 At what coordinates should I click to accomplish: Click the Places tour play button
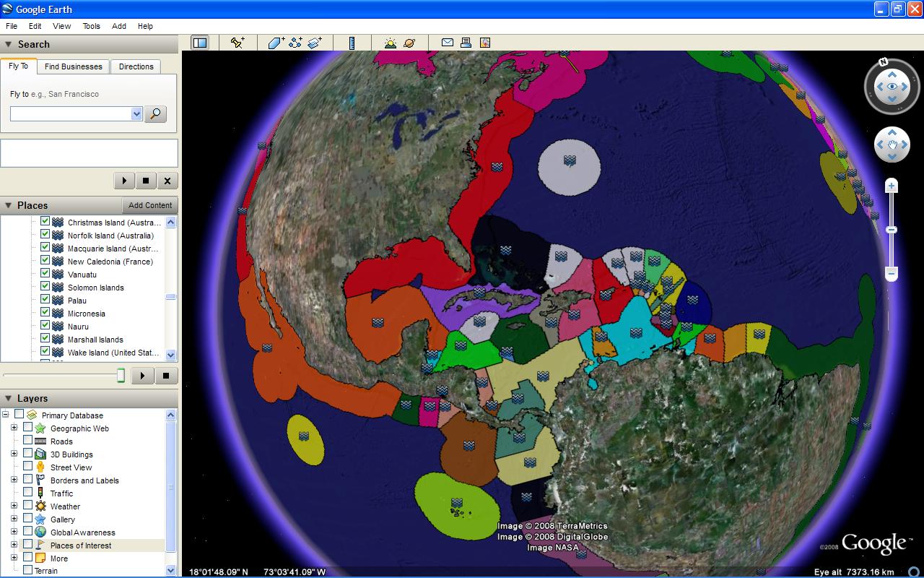[x=143, y=376]
